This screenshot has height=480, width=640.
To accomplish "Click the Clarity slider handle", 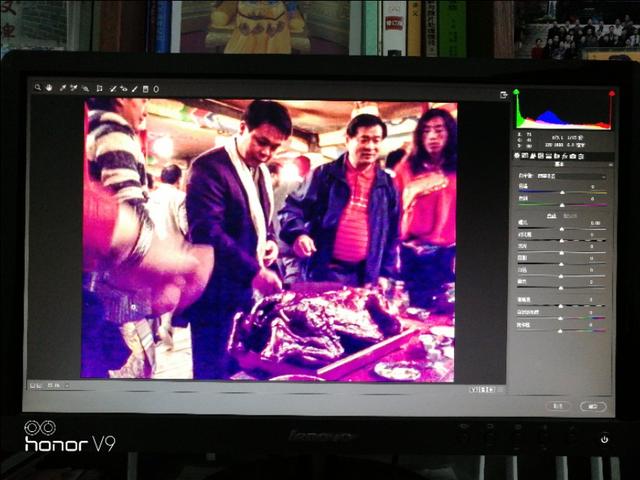I will (561, 306).
